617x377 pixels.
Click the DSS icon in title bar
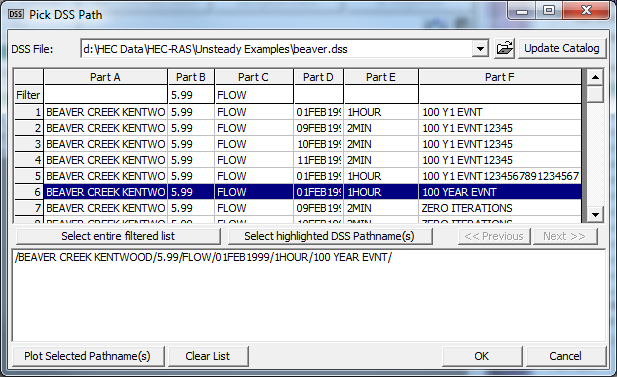[x=15, y=15]
